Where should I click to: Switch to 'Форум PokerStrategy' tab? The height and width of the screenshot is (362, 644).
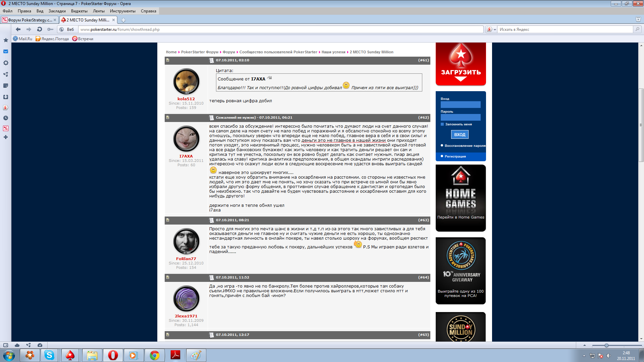pyautogui.click(x=30, y=20)
